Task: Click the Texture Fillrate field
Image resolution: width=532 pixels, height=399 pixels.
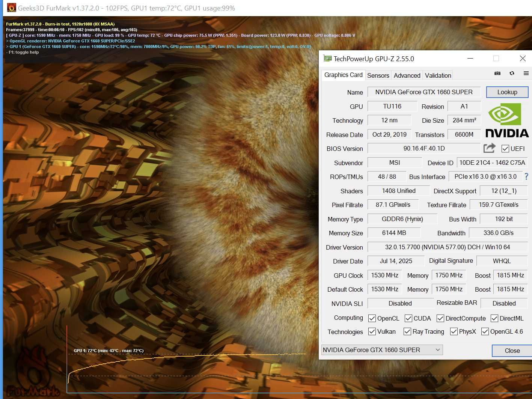Action: [x=499, y=205]
